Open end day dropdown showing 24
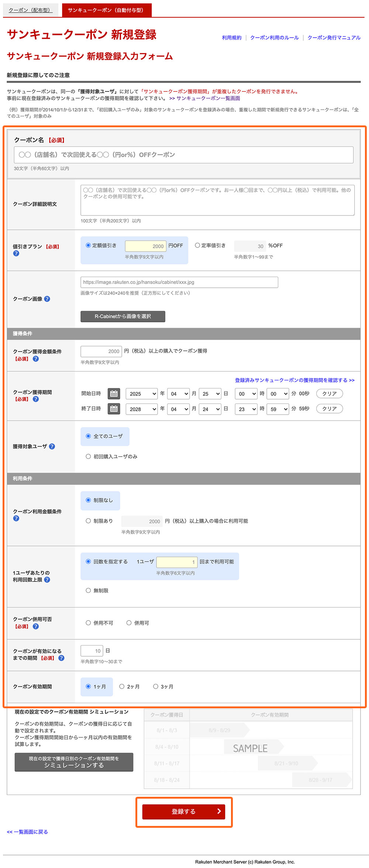 210,409
